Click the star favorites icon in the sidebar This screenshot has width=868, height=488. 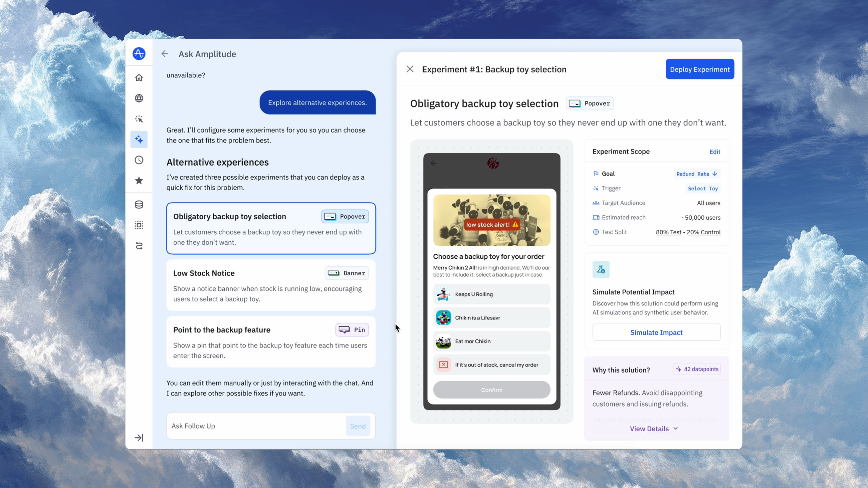coord(139,181)
